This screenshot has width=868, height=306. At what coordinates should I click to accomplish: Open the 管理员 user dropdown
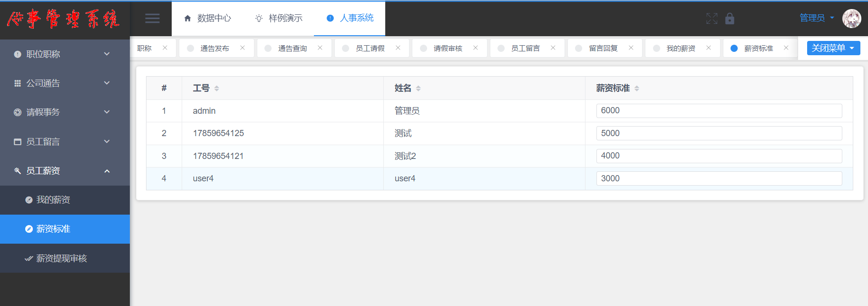[x=817, y=18]
